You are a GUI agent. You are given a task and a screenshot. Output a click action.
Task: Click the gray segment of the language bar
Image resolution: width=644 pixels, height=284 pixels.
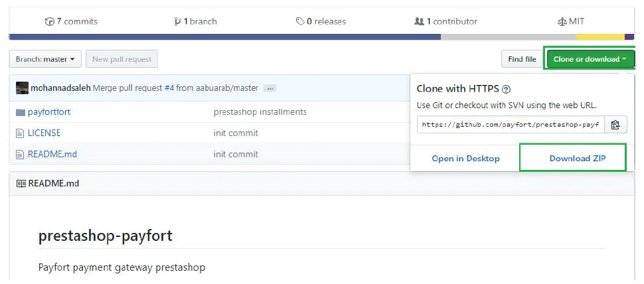508,37
